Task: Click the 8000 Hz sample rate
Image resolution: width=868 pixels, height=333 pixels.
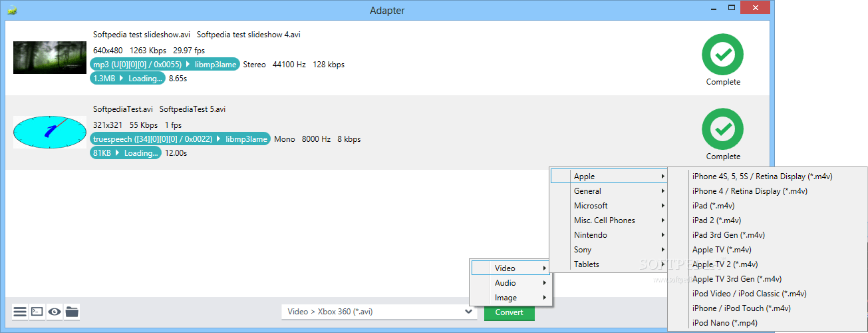Action: click(317, 140)
